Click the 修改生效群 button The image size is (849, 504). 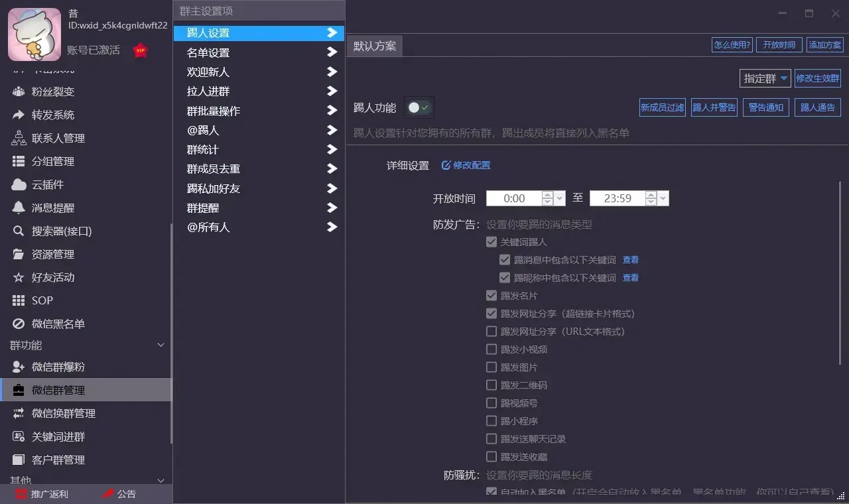tap(818, 78)
